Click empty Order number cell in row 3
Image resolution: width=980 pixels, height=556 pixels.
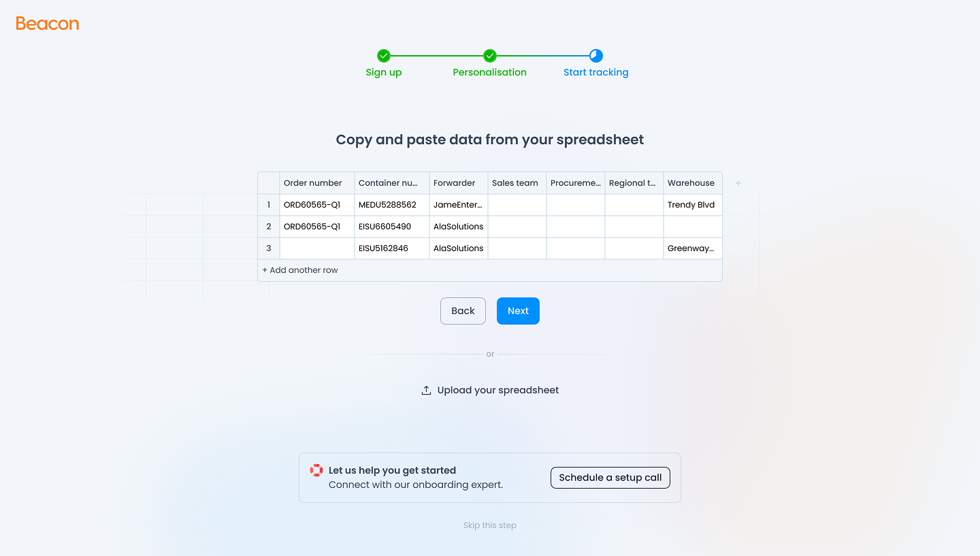317,248
